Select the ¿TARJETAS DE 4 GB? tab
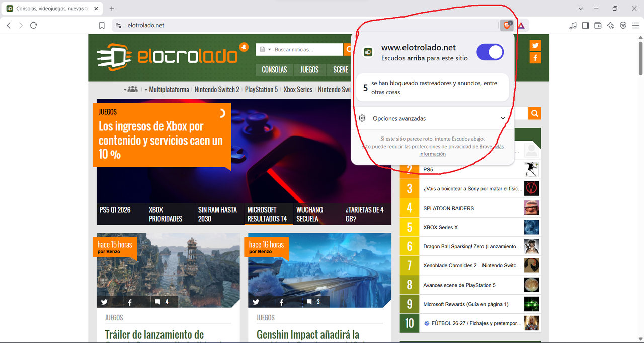The width and height of the screenshot is (644, 343). [x=367, y=214]
